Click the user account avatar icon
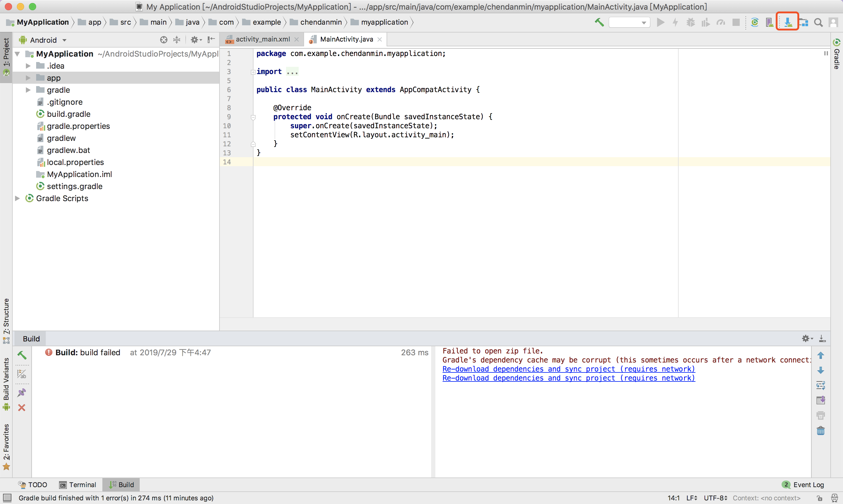This screenshot has height=504, width=843. pos(833,22)
